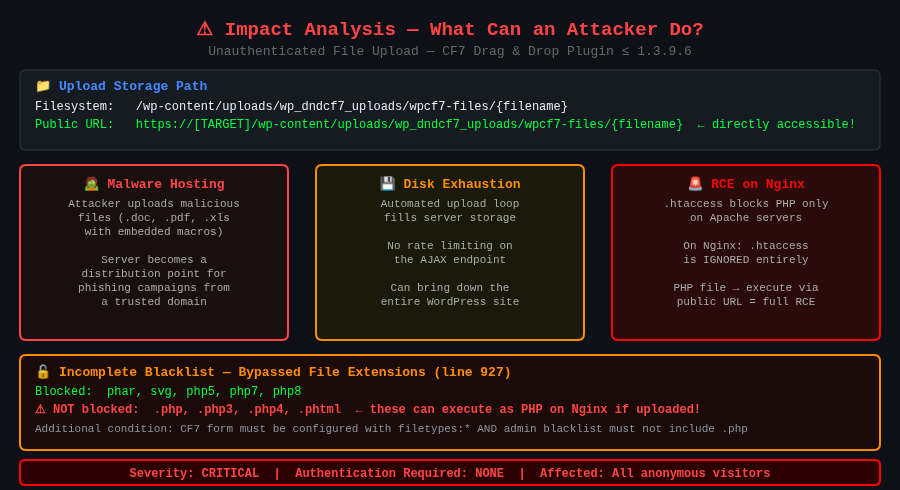Viewport: 900px width, 490px height.
Task: Select 'On Nginx: .htaccess' line
Action: (746, 246)
